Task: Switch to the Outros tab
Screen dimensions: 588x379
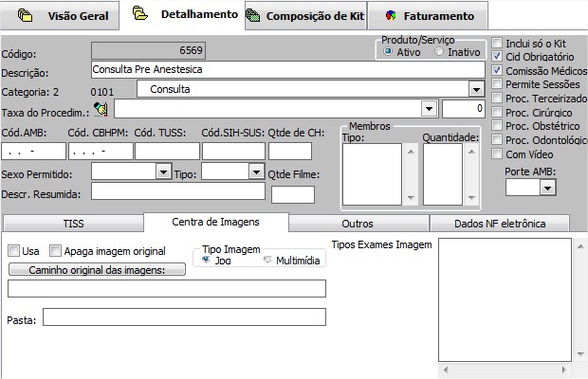Action: point(358,224)
